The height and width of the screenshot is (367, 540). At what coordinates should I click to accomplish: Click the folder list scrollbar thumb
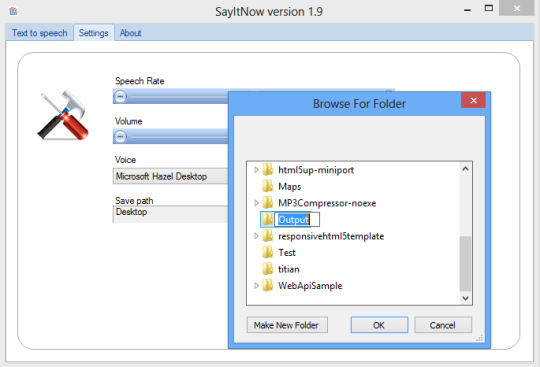[x=466, y=264]
